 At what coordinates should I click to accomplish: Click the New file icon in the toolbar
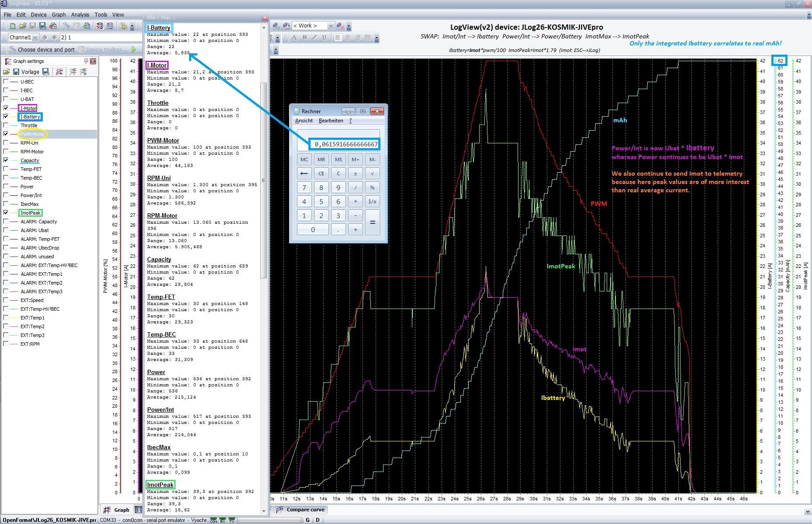[x=13, y=26]
